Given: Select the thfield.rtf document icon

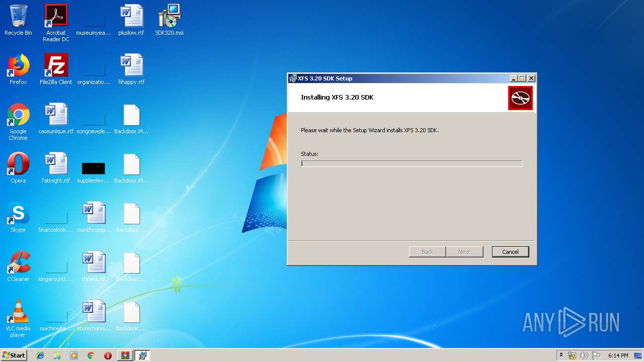Looking at the screenshot, I should point(94,266).
